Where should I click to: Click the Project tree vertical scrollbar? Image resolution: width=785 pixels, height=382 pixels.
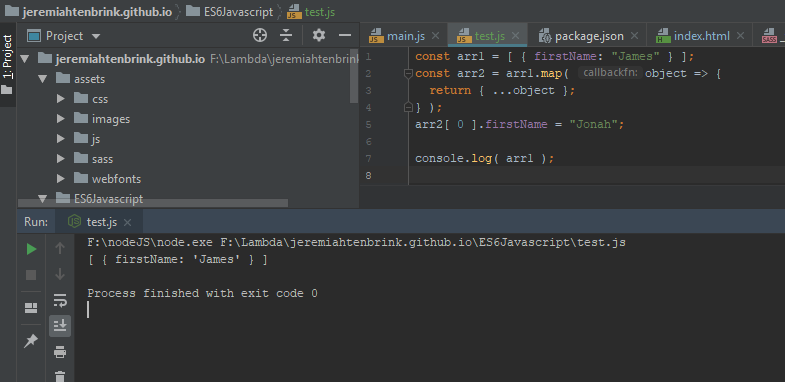(354, 76)
